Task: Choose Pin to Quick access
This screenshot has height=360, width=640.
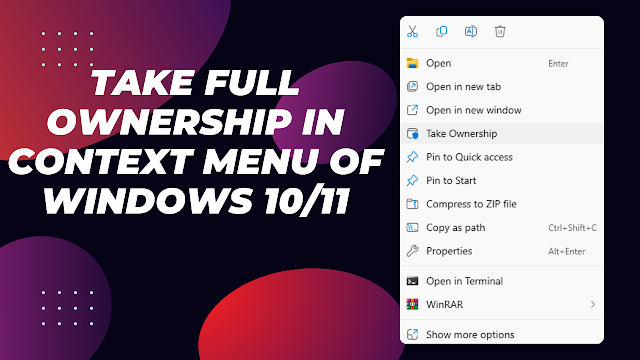Action: tap(502, 157)
